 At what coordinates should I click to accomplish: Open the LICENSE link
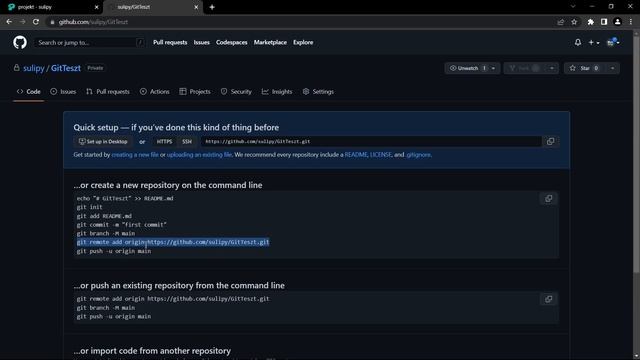pos(380,155)
